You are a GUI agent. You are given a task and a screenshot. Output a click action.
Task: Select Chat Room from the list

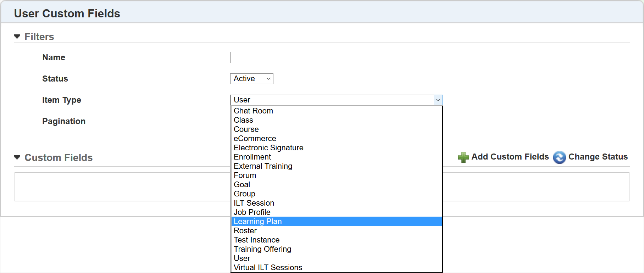pyautogui.click(x=253, y=111)
